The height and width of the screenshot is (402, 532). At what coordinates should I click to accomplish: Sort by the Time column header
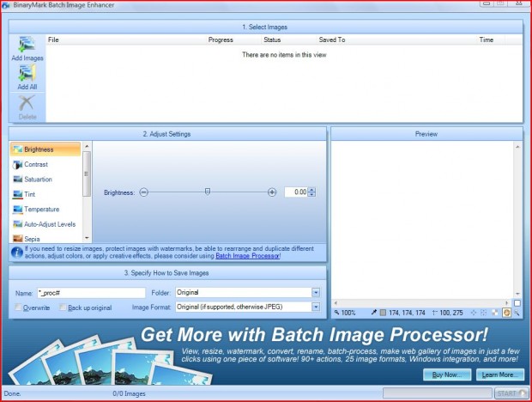pyautogui.click(x=487, y=40)
